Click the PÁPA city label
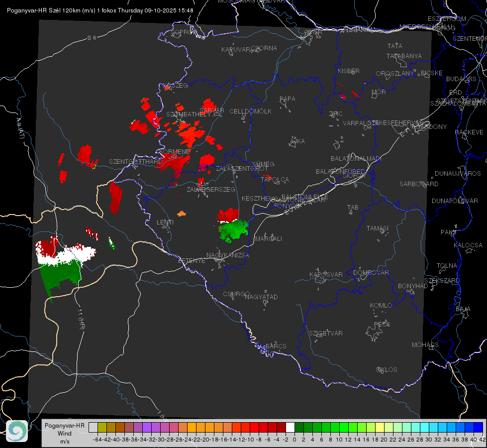 (288, 99)
